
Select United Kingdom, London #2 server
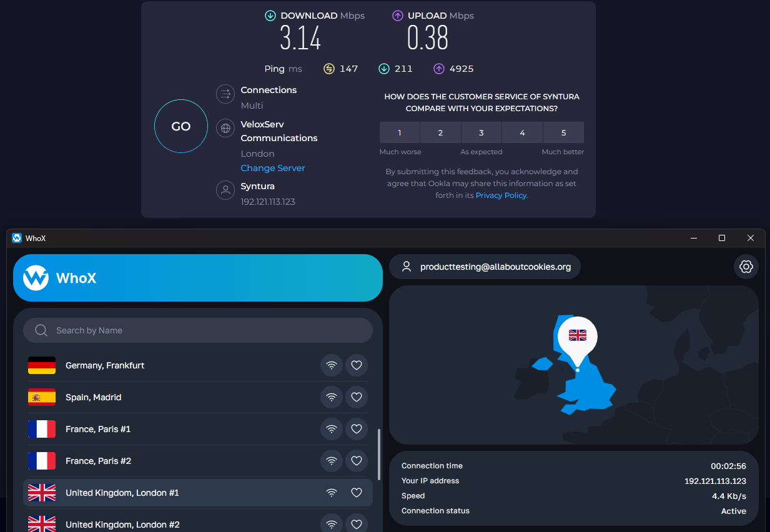click(198, 523)
